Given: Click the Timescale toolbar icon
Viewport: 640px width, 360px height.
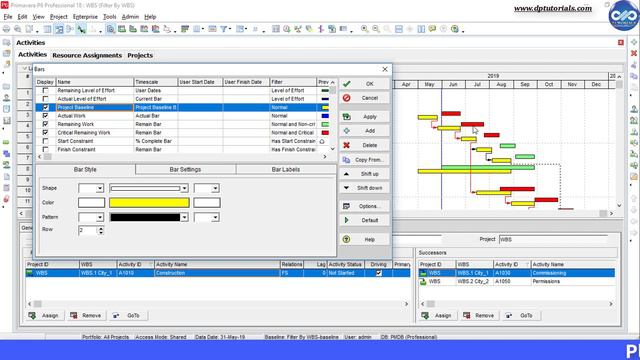Looking at the screenshot, I should pyautogui.click(x=212, y=29).
